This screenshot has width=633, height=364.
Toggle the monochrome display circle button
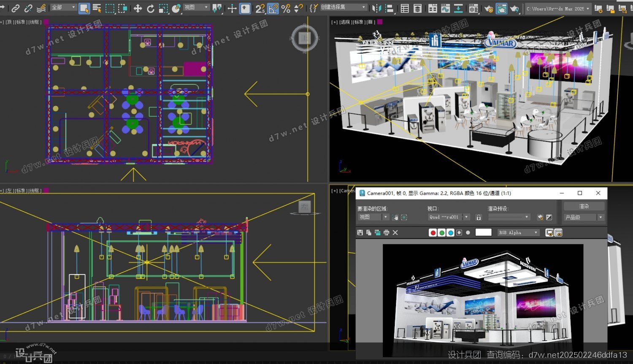click(x=468, y=232)
